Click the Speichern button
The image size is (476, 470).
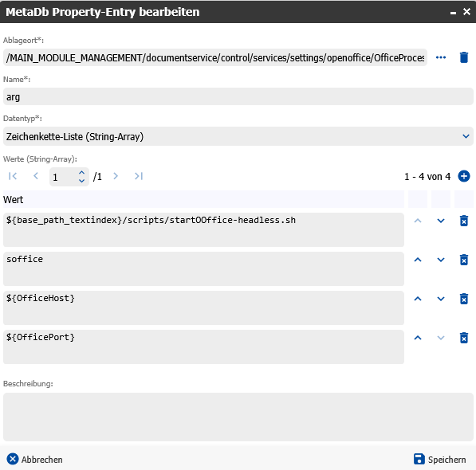[439, 459]
